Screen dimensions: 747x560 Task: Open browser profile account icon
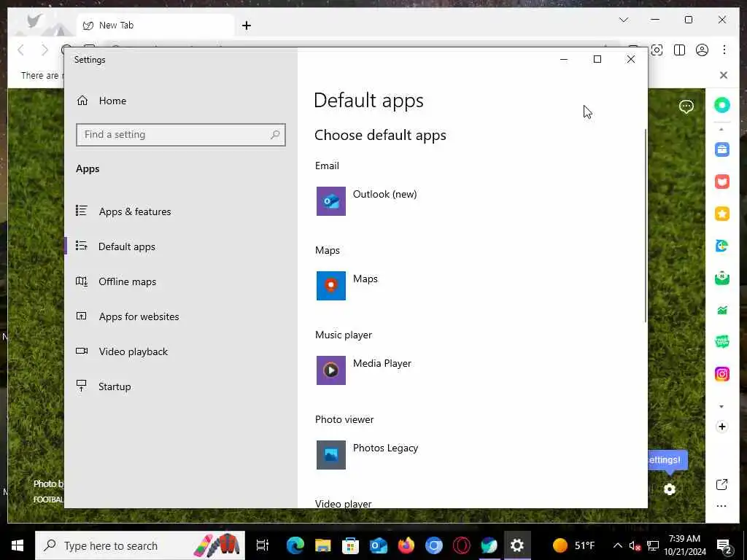[x=702, y=50]
